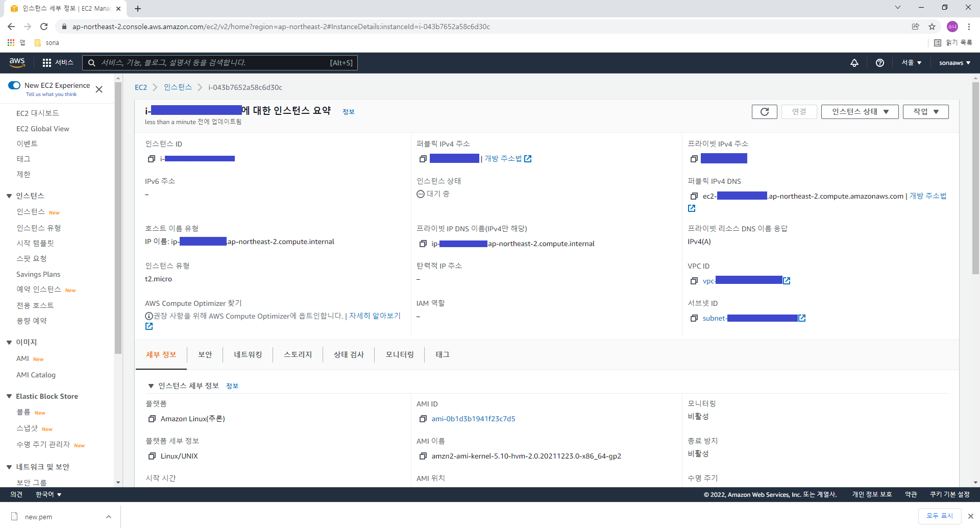Open AMI Catalog in sidebar

36,375
